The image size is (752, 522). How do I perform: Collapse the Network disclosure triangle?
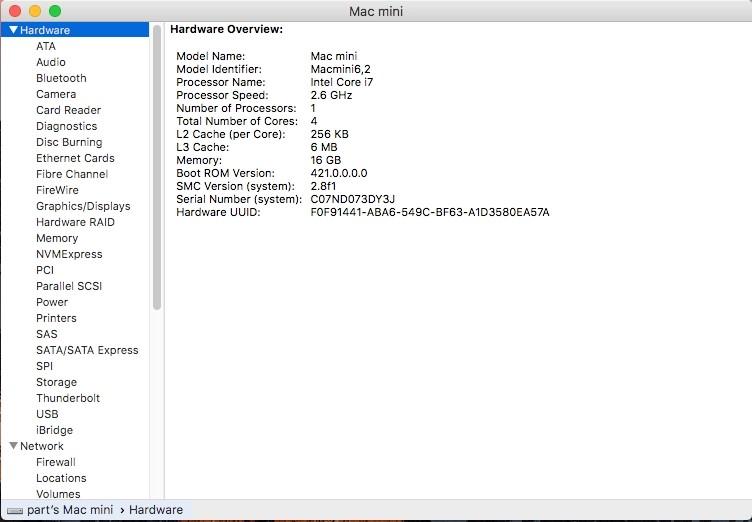13,446
